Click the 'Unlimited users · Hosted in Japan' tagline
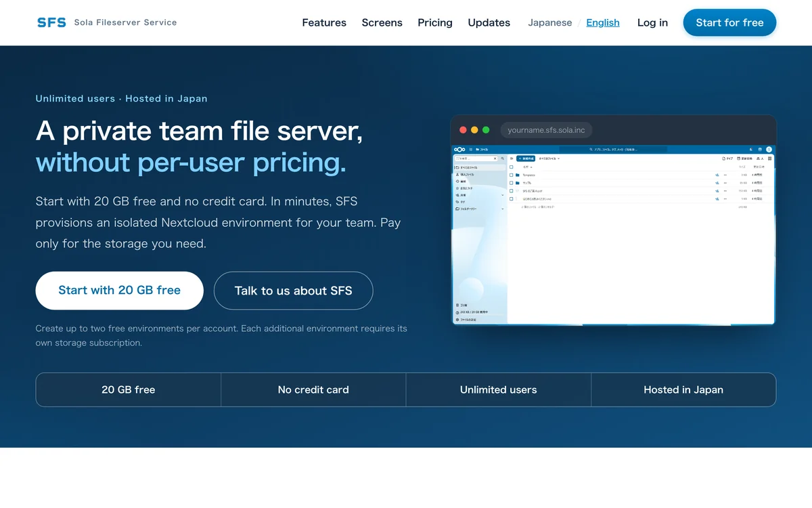This screenshot has height=508, width=812. click(121, 98)
